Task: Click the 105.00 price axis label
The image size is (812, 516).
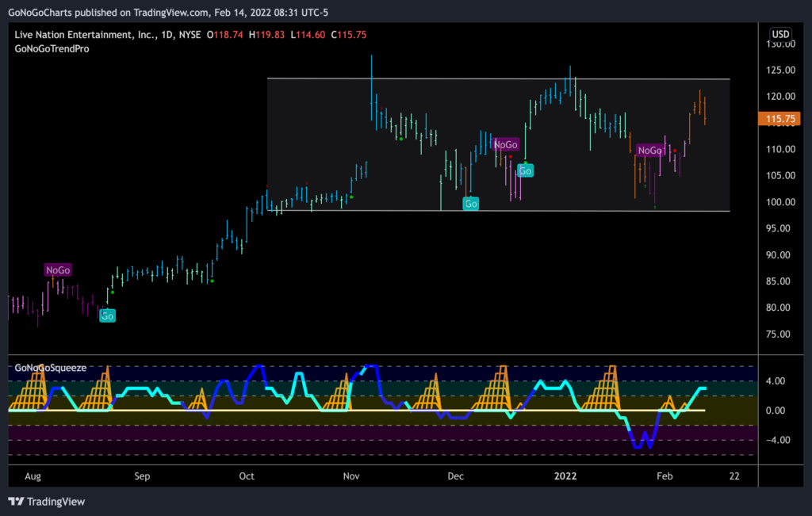Action: click(780, 175)
